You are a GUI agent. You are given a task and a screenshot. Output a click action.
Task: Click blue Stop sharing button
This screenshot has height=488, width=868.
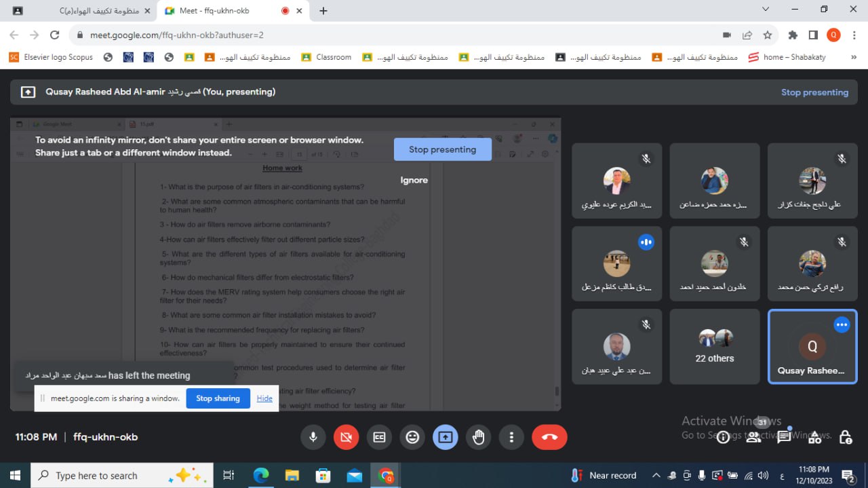pos(218,398)
